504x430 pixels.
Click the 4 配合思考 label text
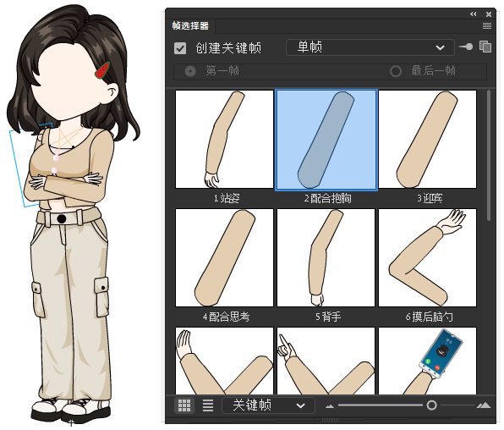[226, 317]
